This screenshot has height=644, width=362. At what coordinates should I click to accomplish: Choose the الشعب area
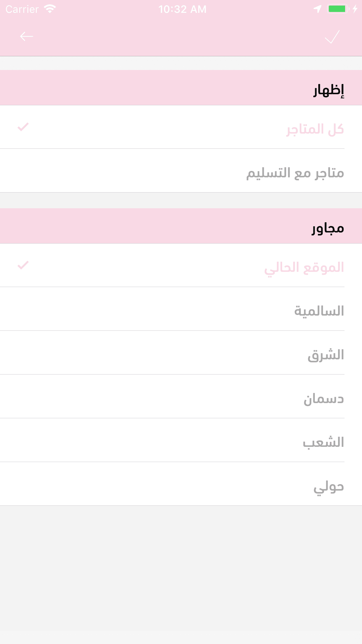click(323, 442)
